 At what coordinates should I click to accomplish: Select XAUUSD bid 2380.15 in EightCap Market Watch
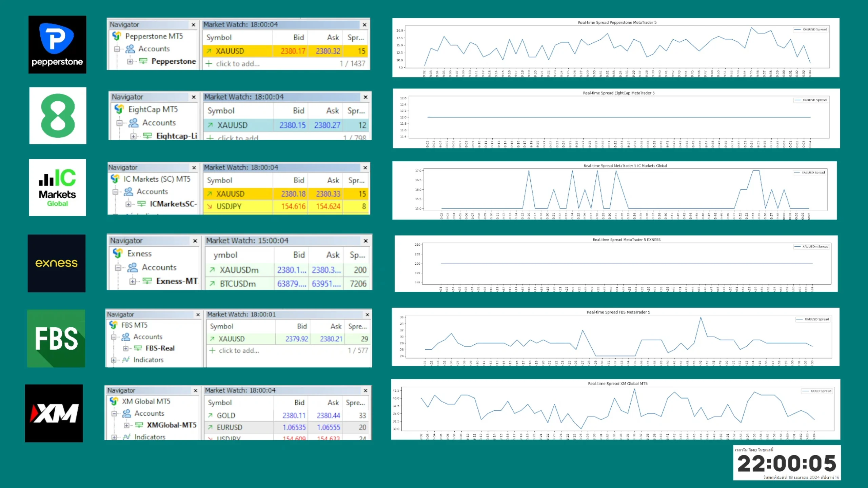(292, 125)
